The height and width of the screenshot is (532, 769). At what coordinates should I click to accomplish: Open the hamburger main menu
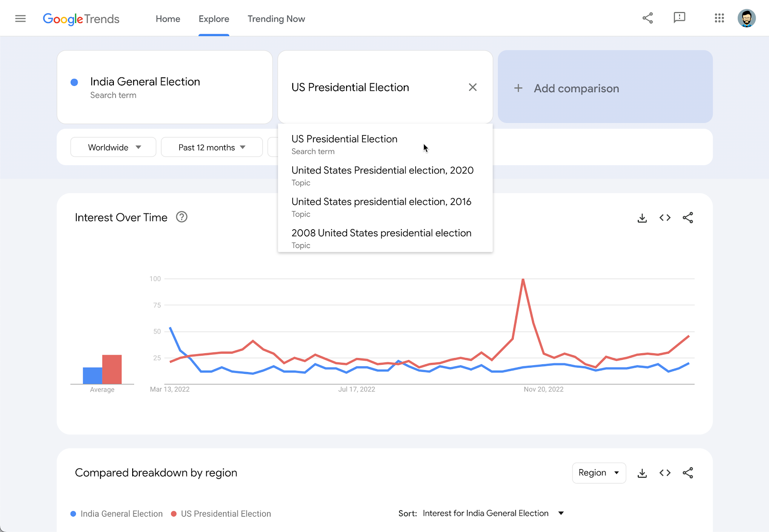tap(20, 19)
